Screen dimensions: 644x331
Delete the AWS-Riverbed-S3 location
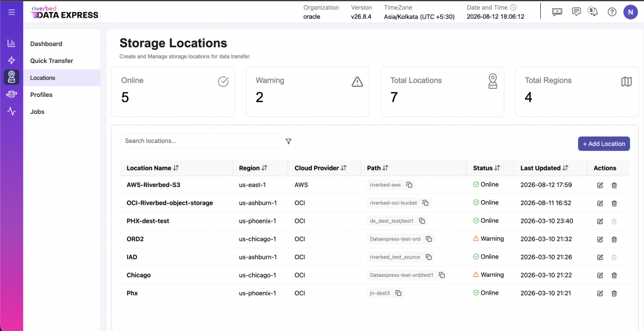point(614,186)
